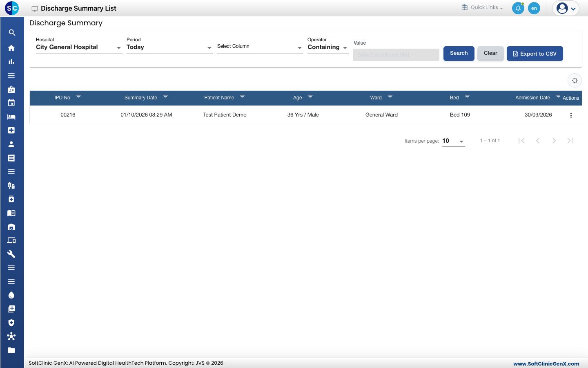Expand the user account menu
This screenshot has width=588, height=368.
coord(566,8)
